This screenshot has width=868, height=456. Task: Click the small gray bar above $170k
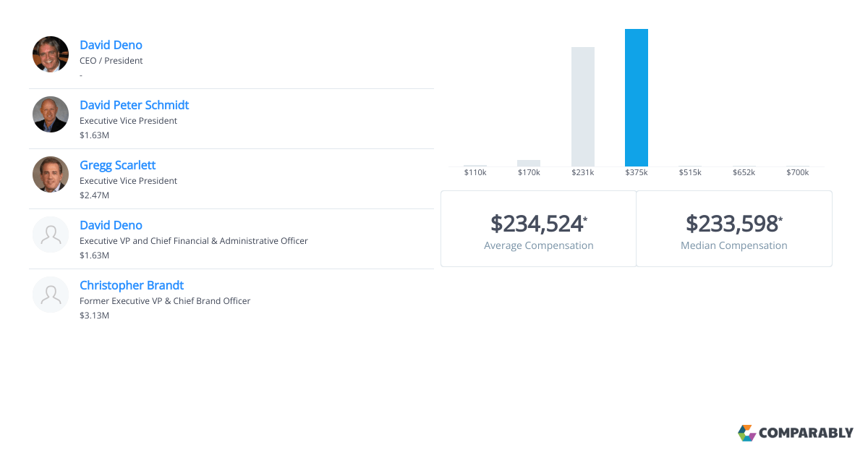point(528,162)
